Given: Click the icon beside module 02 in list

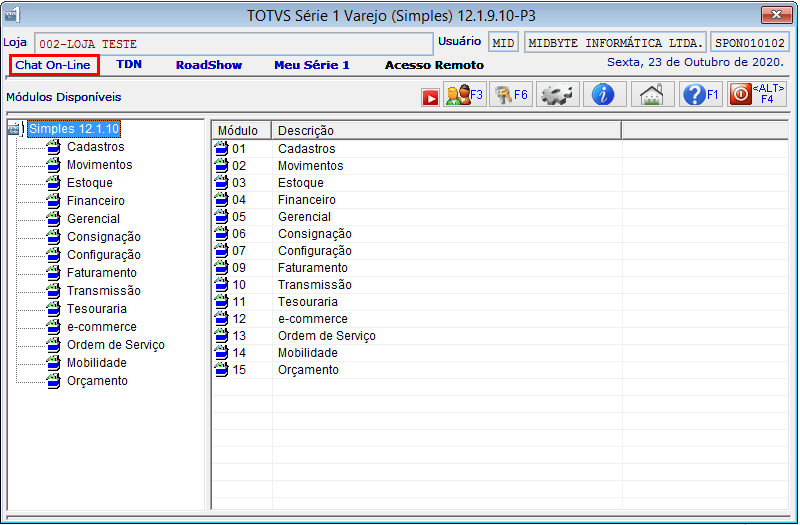Looking at the screenshot, I should [221, 165].
